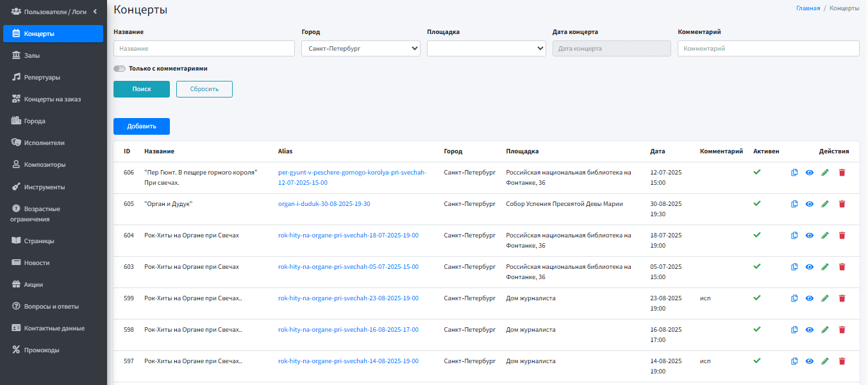Duplicate concert 598
The image size is (868, 385).
tap(794, 330)
